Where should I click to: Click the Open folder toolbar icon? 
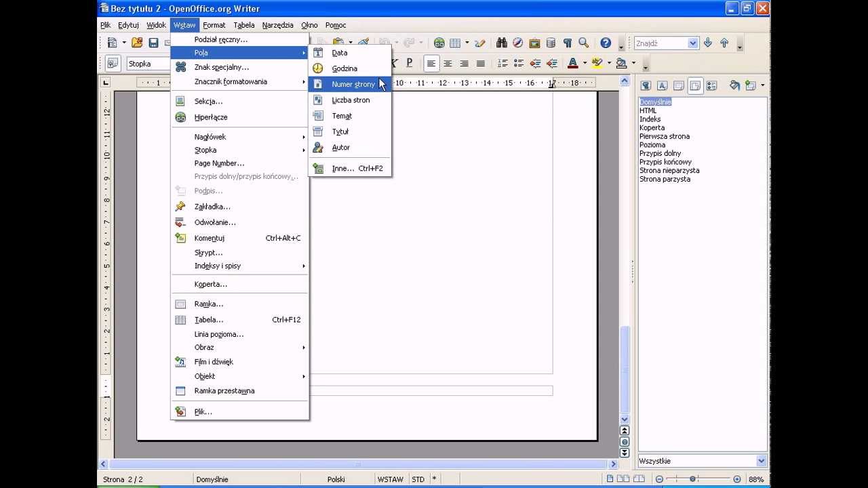tap(137, 43)
